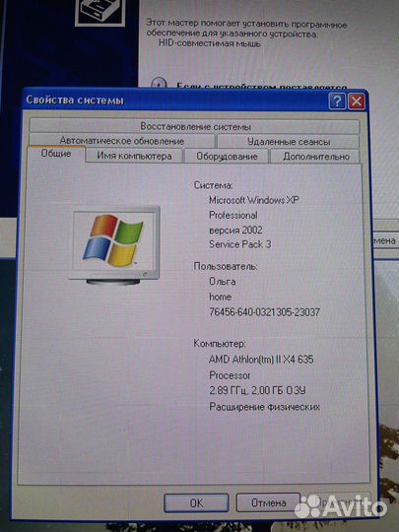
Task: Click the Свойства системы title bar
Action: click(x=175, y=100)
